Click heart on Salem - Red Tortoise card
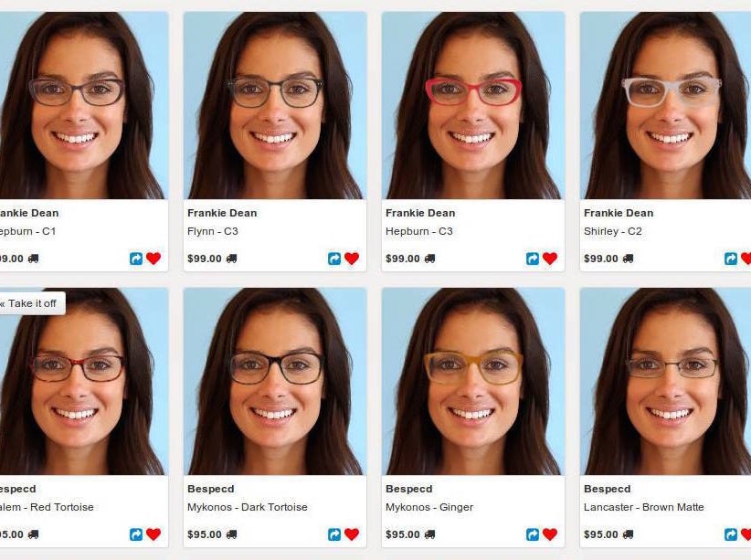Viewport: 751px width, 560px height. point(153,534)
